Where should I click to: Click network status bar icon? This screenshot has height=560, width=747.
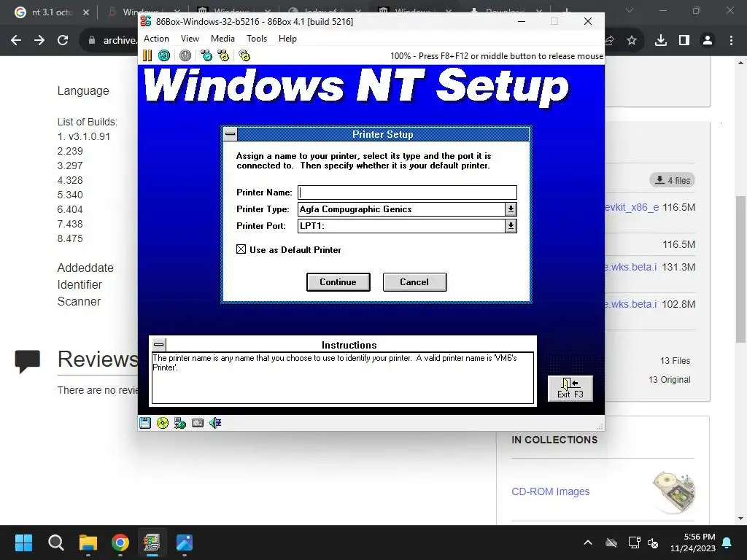pyautogui.click(x=180, y=423)
